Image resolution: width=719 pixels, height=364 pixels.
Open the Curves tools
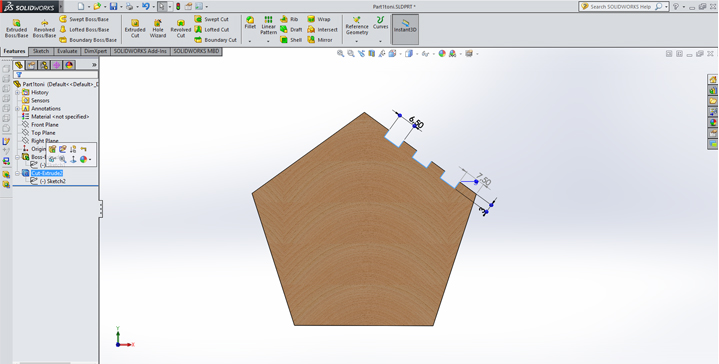pyautogui.click(x=380, y=23)
